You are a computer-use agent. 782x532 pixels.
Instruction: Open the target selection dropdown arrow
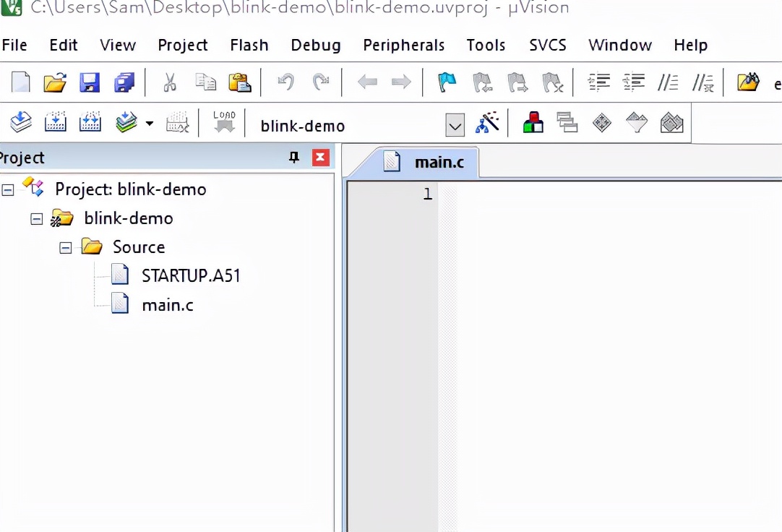click(x=455, y=126)
